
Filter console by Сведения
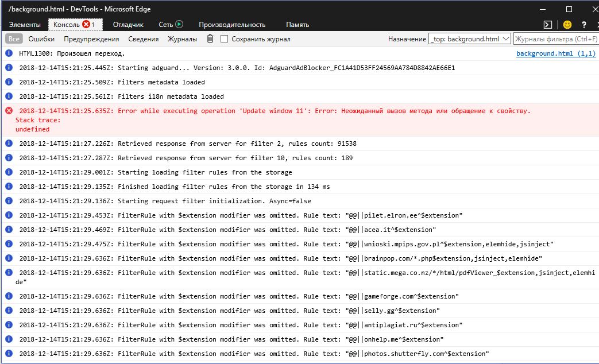(143, 39)
